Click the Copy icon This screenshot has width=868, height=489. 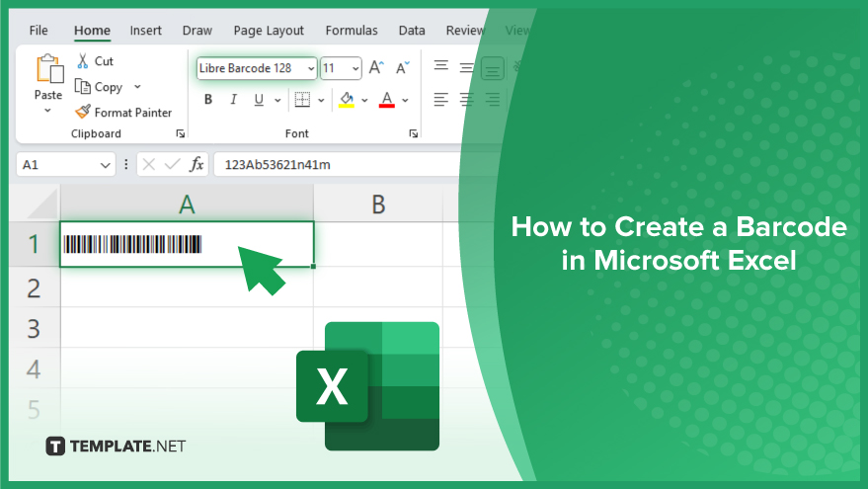tap(83, 86)
